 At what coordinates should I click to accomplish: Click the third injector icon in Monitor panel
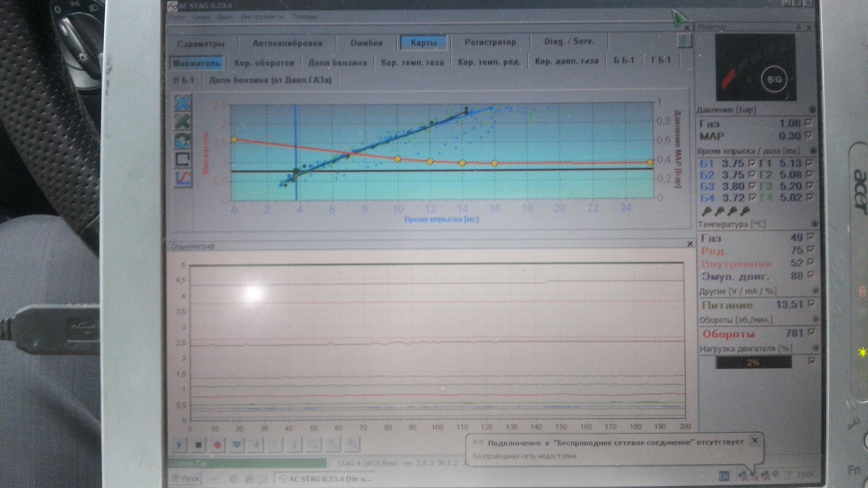tap(732, 212)
